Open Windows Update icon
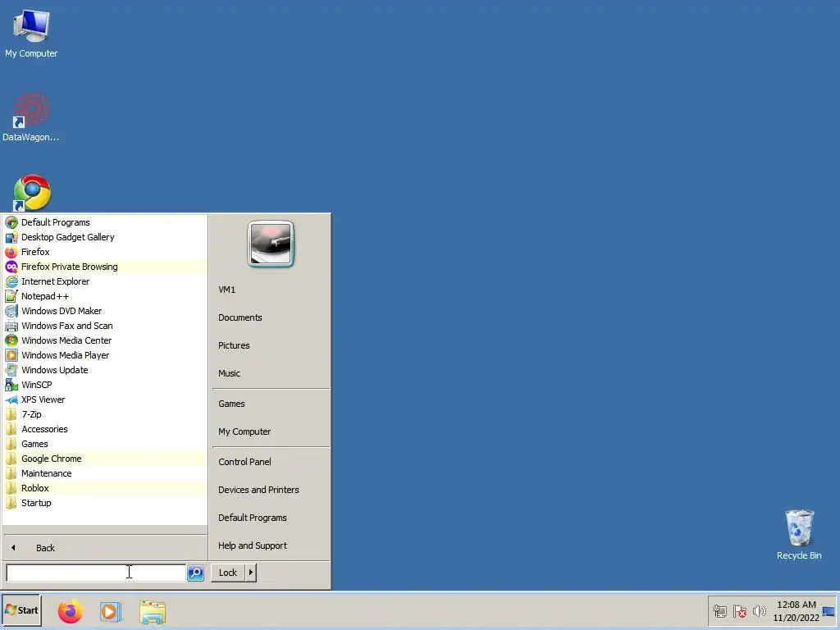 11,370
